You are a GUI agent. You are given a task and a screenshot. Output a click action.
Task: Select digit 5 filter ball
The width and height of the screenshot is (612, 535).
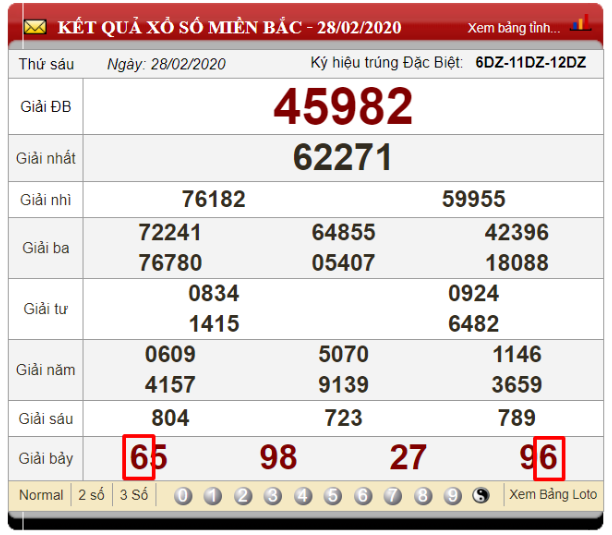pyautogui.click(x=333, y=496)
